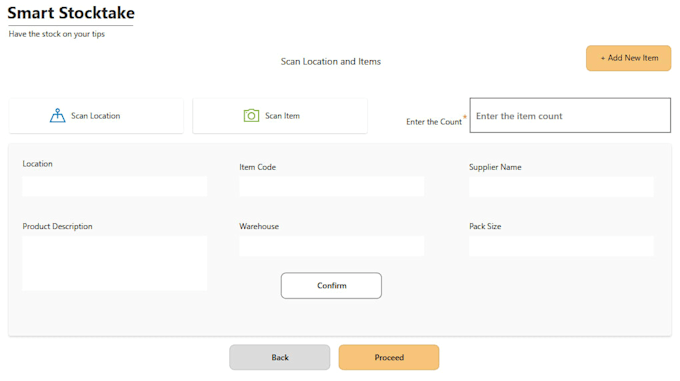Go back with the Back button

pos(280,358)
